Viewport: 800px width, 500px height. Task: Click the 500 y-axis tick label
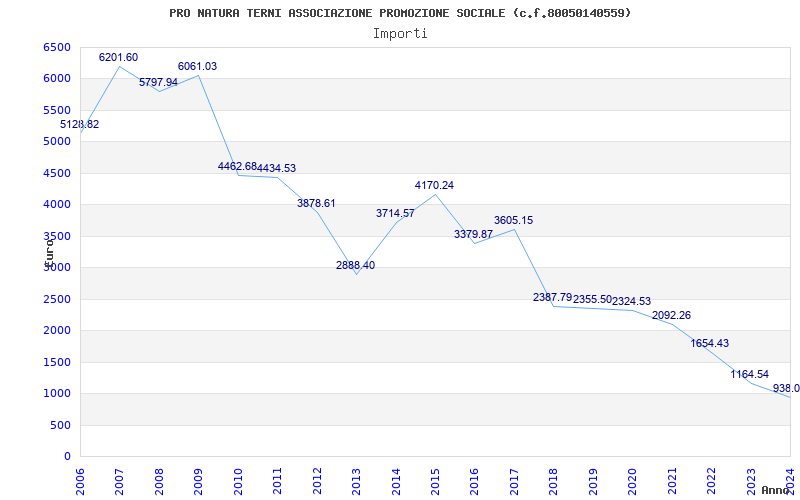coord(60,425)
